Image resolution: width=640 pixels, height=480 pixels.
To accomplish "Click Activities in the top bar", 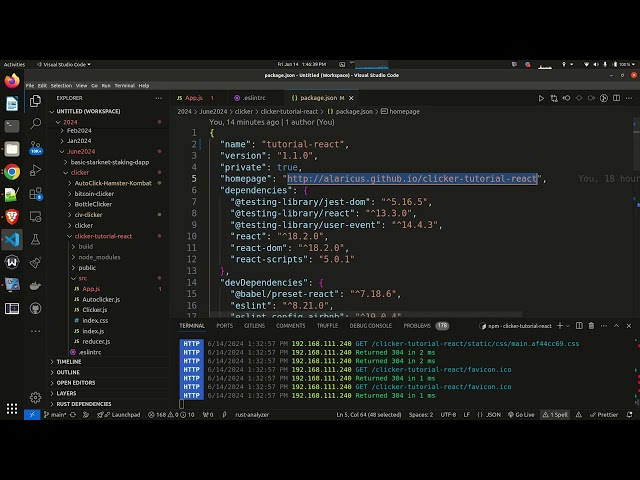I will (x=14, y=64).
